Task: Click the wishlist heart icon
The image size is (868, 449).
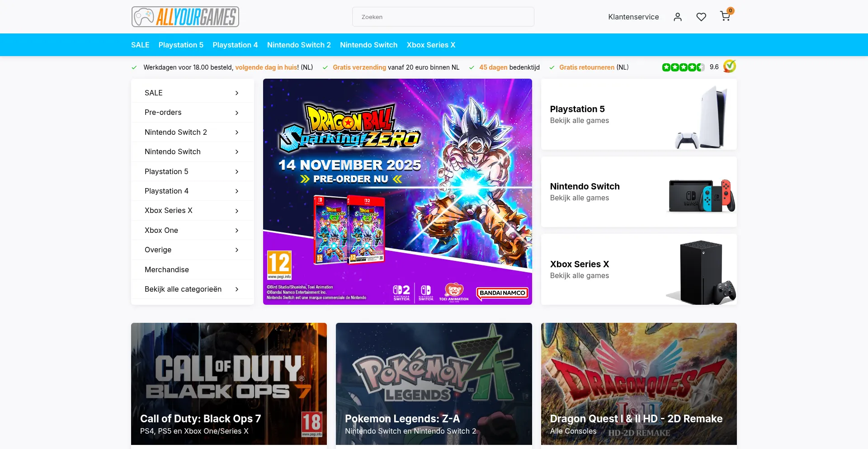Action: [701, 17]
